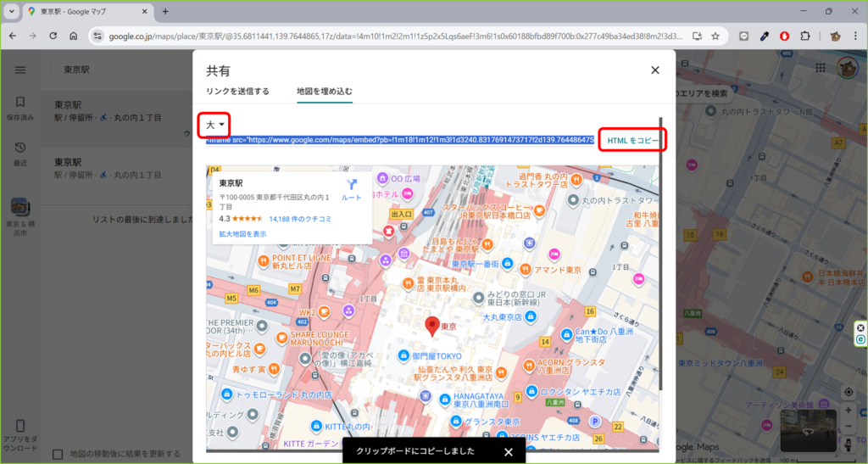Switch to リンクを送信する tab

pyautogui.click(x=237, y=92)
